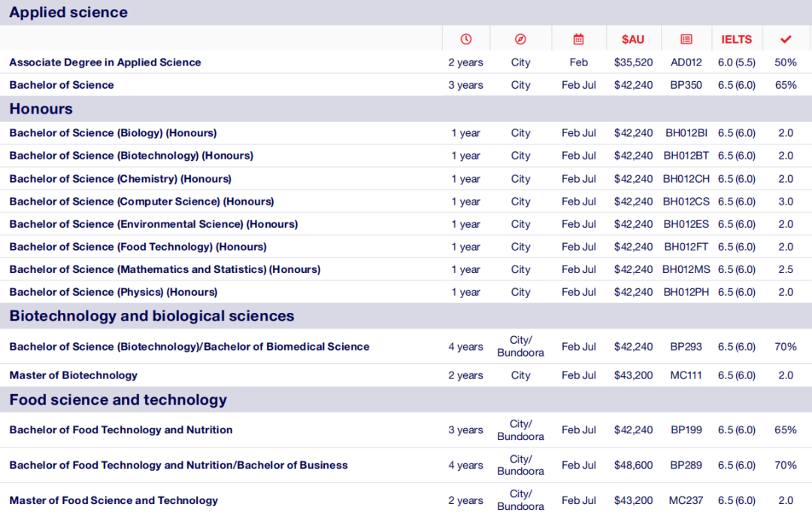The width and height of the screenshot is (812, 516).
Task: Click the 3.0 entry value for Computer Science
Action: (786, 202)
